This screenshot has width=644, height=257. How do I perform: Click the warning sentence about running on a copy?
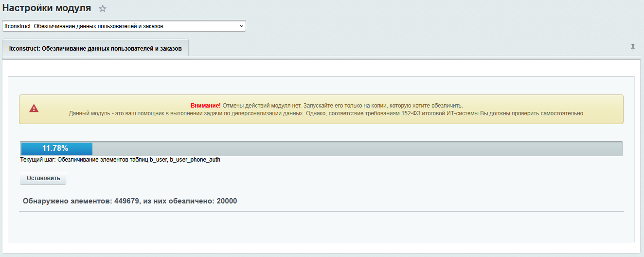point(342,105)
